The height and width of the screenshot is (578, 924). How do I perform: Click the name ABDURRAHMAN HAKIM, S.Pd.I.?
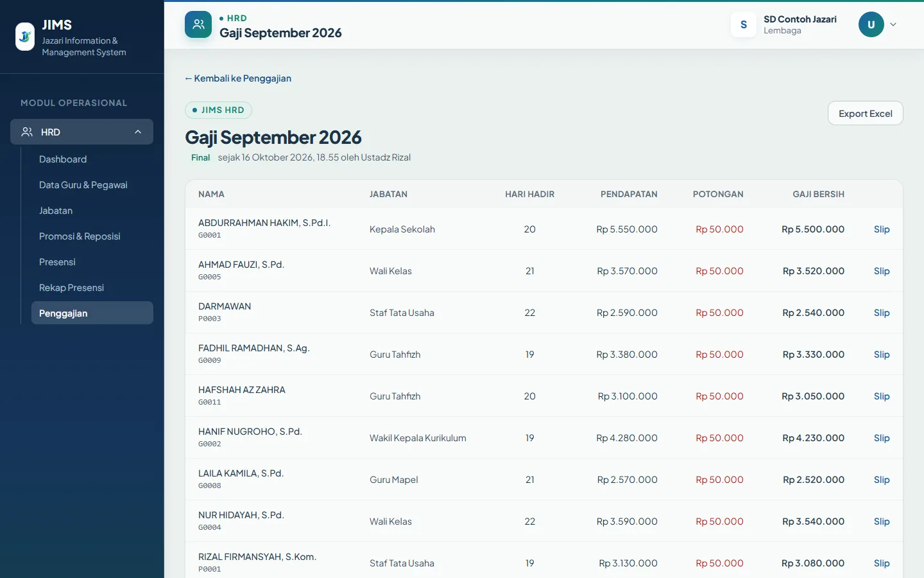click(264, 223)
